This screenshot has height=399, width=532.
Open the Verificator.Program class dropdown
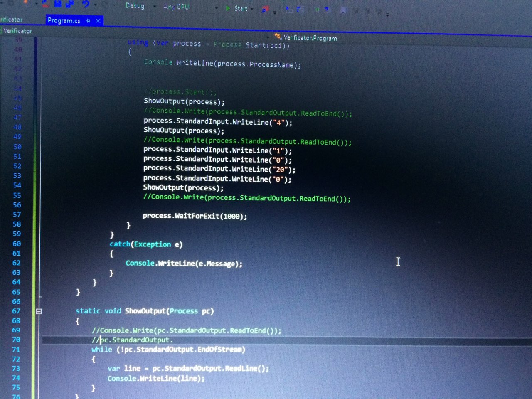tap(306, 37)
